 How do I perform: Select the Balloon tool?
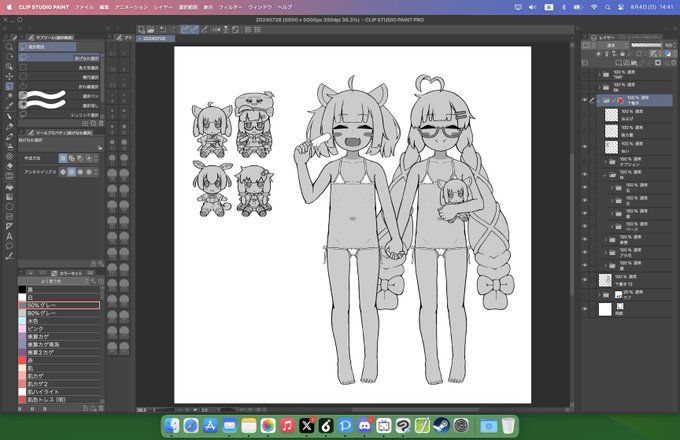click(x=9, y=246)
